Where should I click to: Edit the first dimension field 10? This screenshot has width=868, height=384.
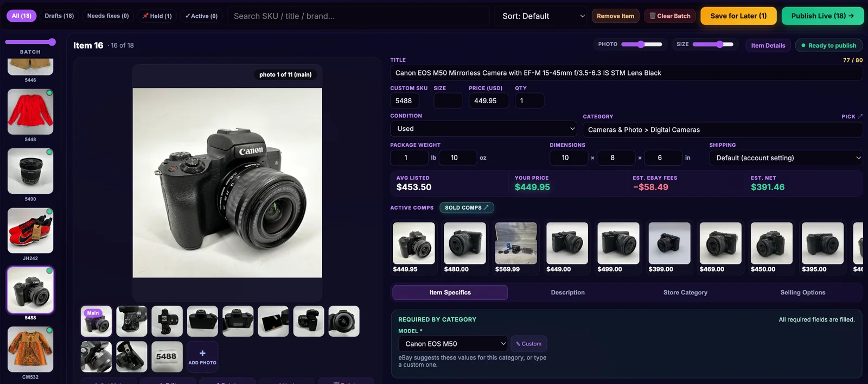[569, 158]
